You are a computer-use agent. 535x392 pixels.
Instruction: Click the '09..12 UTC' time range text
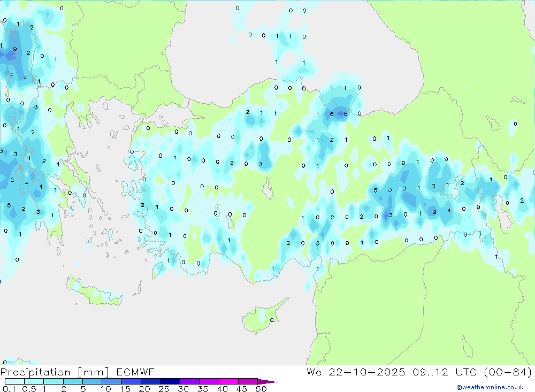[x=445, y=372]
